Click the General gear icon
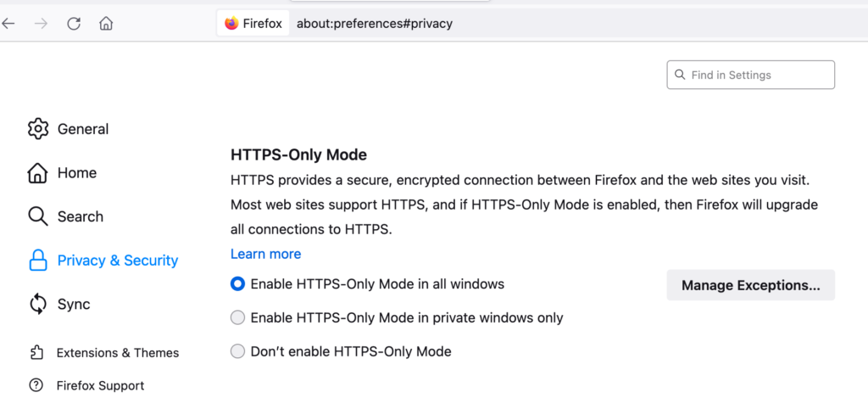Screen dimensions: 868x415 [37, 128]
